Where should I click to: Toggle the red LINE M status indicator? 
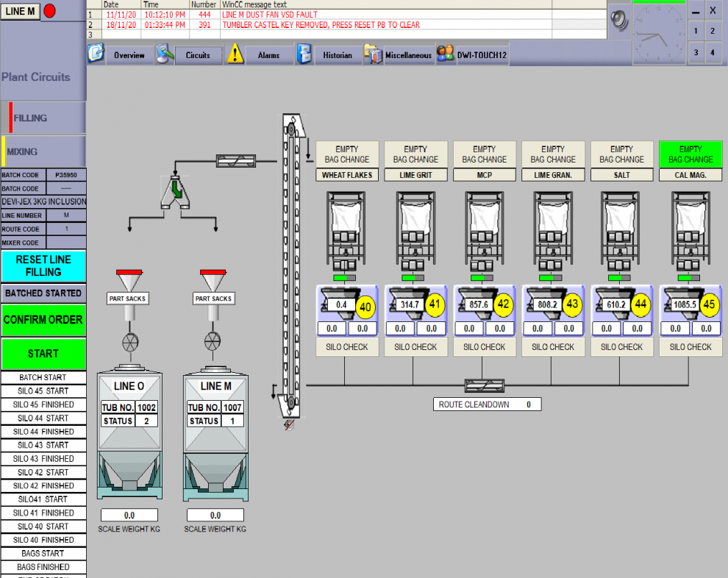pyautogui.click(x=49, y=11)
